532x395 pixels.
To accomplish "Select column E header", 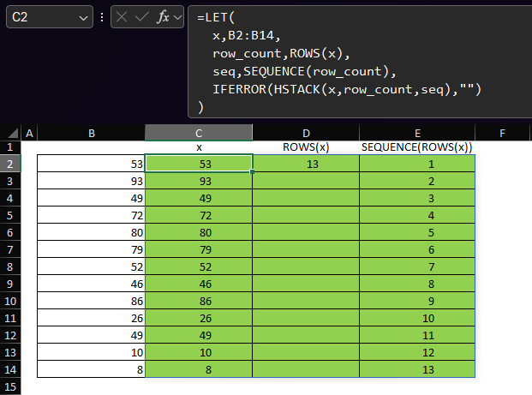I will 417,133.
